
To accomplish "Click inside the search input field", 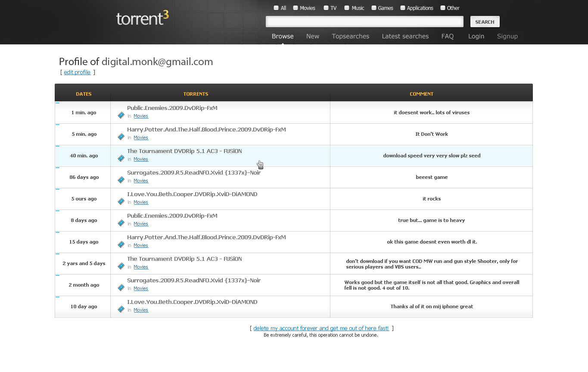I will tap(364, 21).
